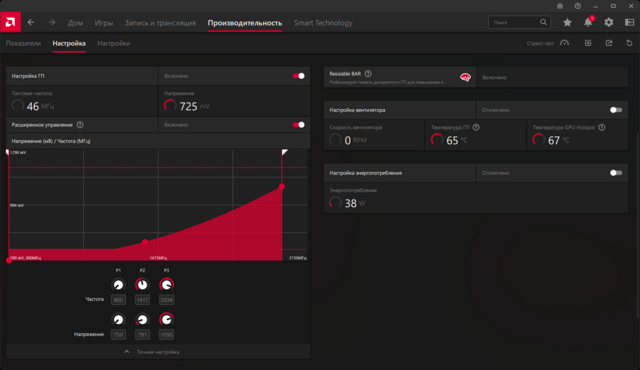Click the P1 voltage knob
The height and width of the screenshot is (370, 640).
(118, 319)
